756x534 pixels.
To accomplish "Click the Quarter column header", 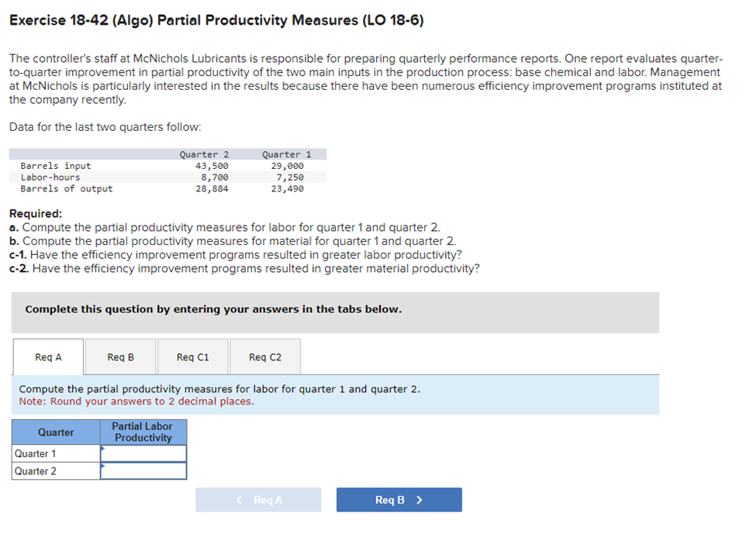I will click(56, 432).
